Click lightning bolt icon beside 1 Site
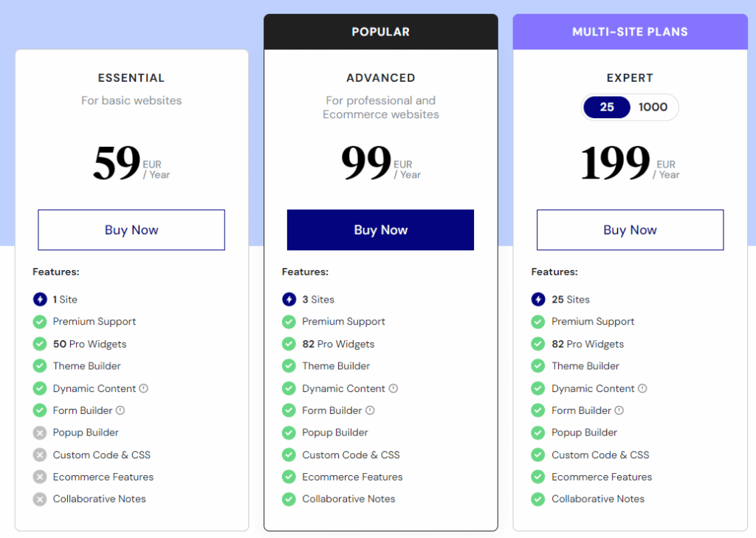Screen dimensions: 756x538 [40, 300]
